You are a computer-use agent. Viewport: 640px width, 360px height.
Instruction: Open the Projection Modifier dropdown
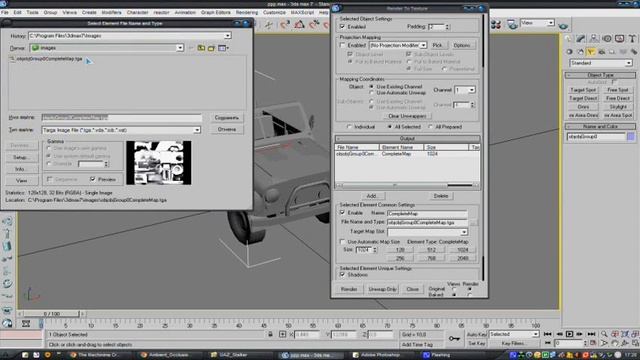pos(424,45)
